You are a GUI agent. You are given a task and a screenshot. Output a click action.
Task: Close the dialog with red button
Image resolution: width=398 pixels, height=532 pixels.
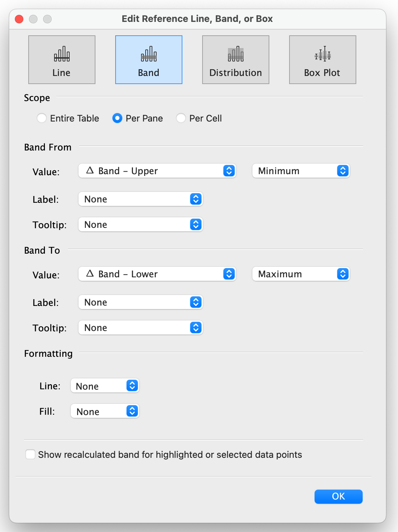tap(19, 19)
